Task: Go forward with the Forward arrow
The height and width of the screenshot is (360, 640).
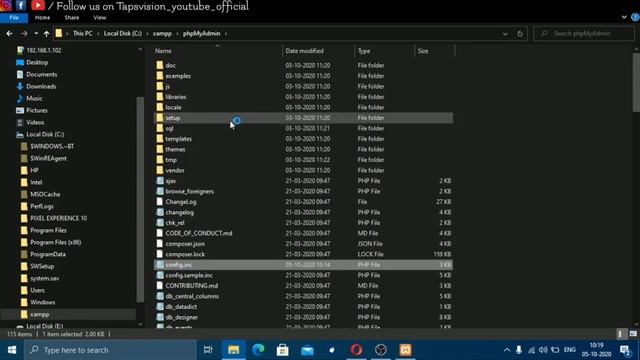Action: 24,33
